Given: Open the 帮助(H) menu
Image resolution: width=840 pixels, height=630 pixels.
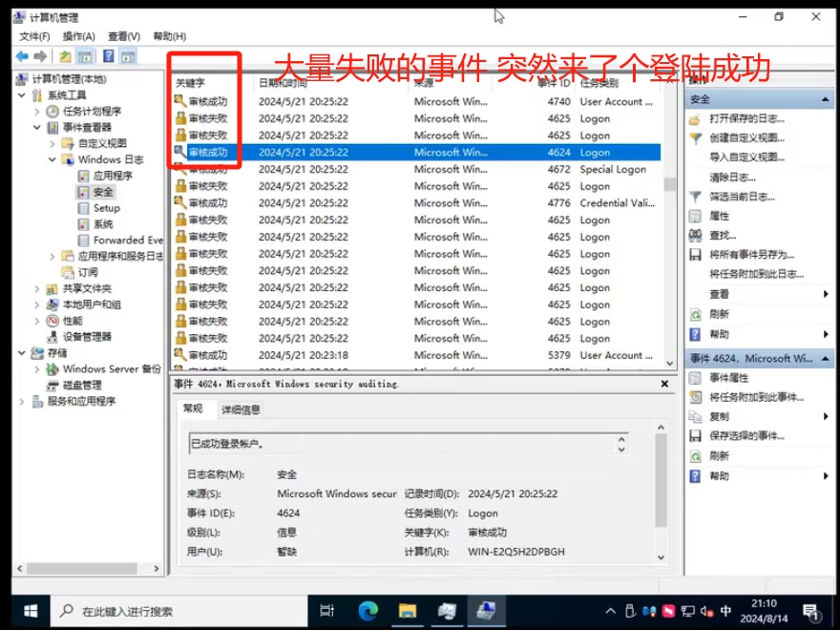Looking at the screenshot, I should point(169,36).
